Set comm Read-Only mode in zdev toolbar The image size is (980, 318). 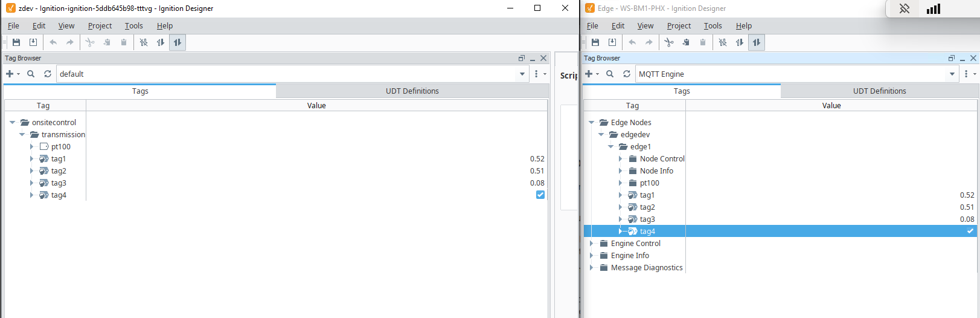[x=161, y=42]
